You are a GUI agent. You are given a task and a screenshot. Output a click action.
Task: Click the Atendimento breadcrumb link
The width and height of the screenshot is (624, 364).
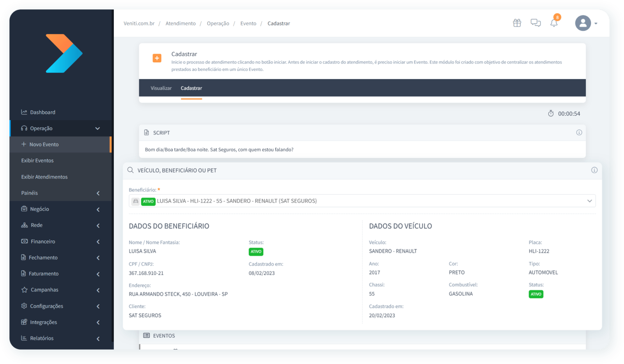coord(181,23)
